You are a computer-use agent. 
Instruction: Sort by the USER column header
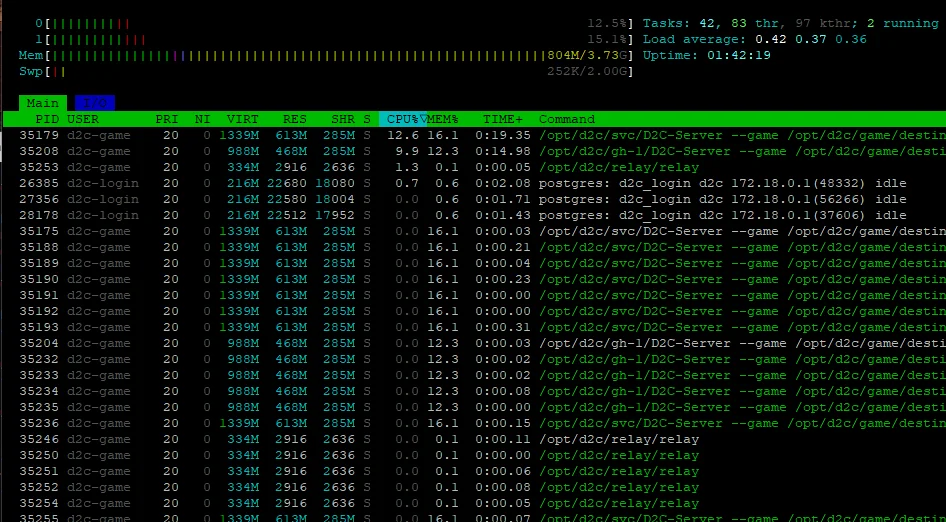83,119
